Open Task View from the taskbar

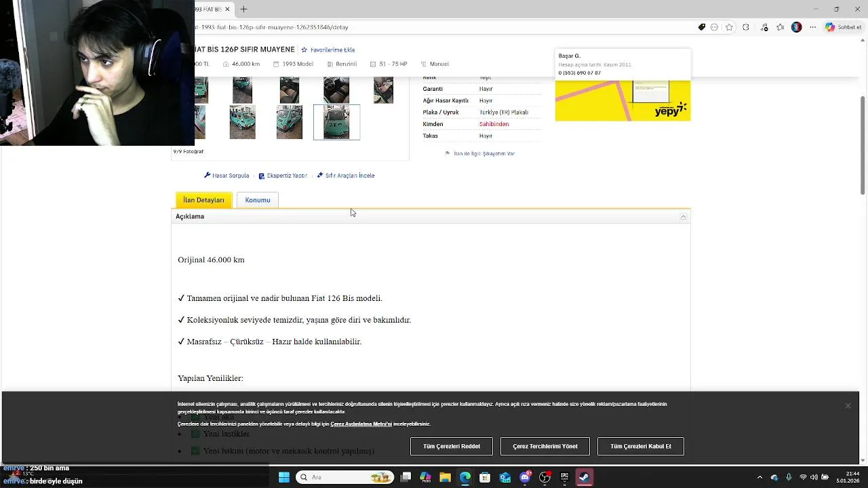tap(406, 477)
